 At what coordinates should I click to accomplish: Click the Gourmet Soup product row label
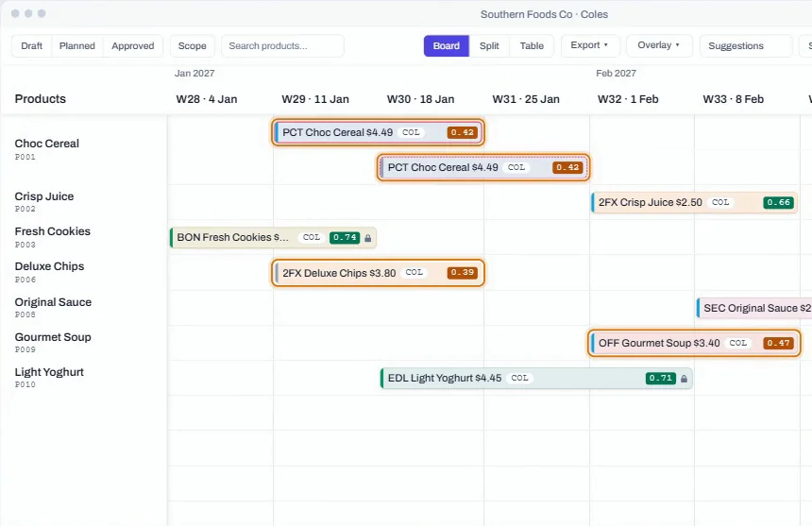point(53,337)
